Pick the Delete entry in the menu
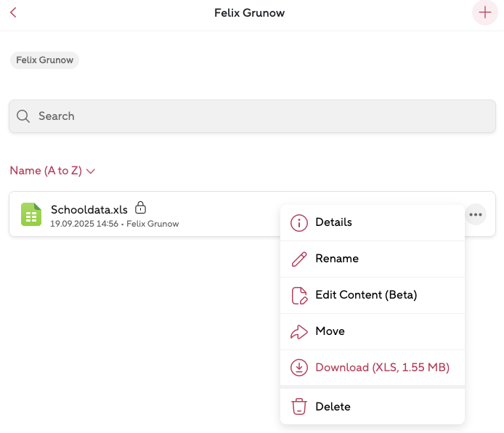This screenshot has height=433, width=504. [333, 407]
